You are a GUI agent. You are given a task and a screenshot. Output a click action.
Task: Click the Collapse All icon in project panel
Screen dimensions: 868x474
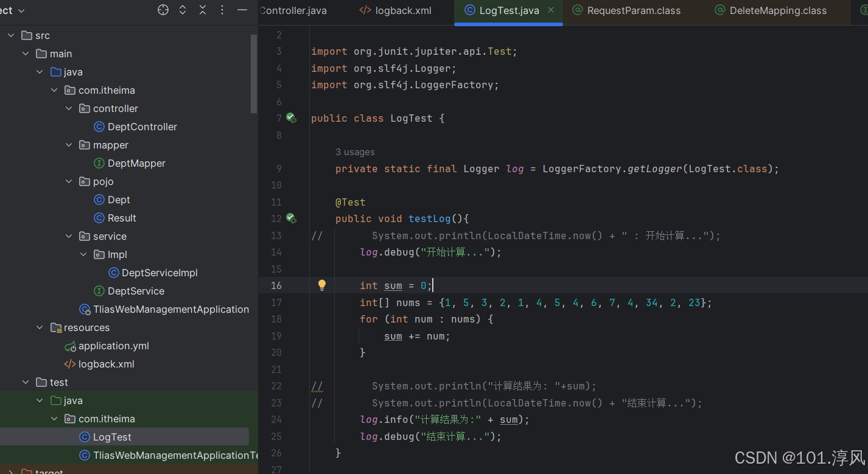pos(203,10)
